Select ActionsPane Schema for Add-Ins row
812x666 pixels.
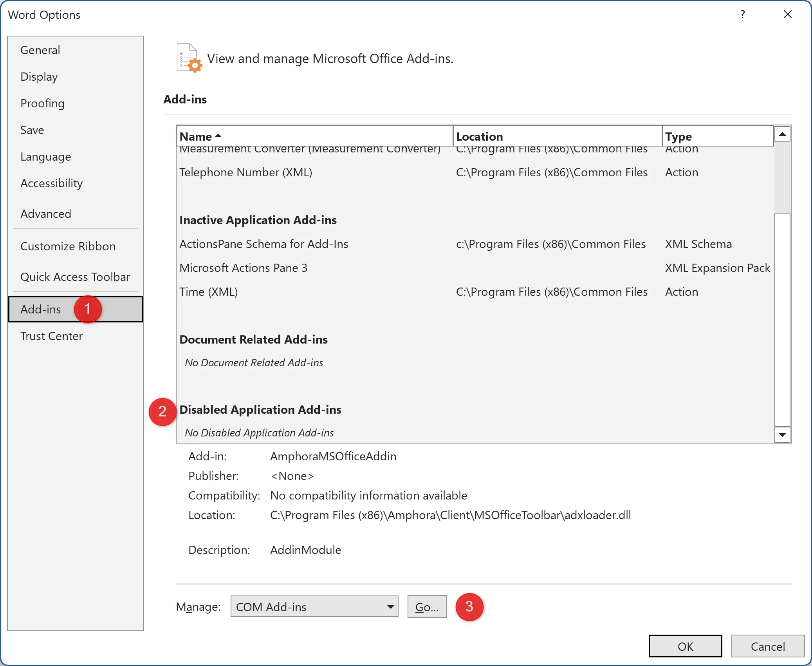click(x=475, y=244)
